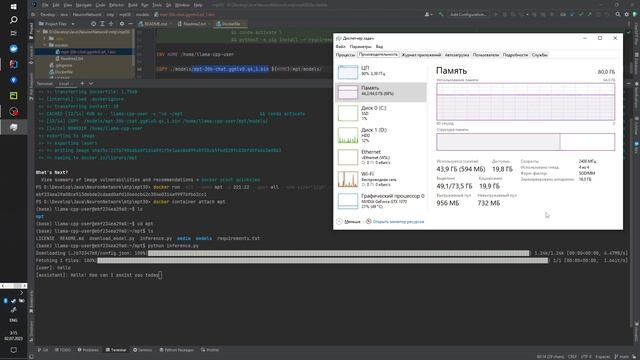
Task: Click the Debug bug icon in IDE toolbar
Action: (504, 14)
